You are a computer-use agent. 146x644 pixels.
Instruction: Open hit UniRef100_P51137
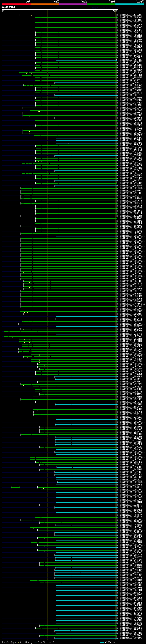[131, 105]
